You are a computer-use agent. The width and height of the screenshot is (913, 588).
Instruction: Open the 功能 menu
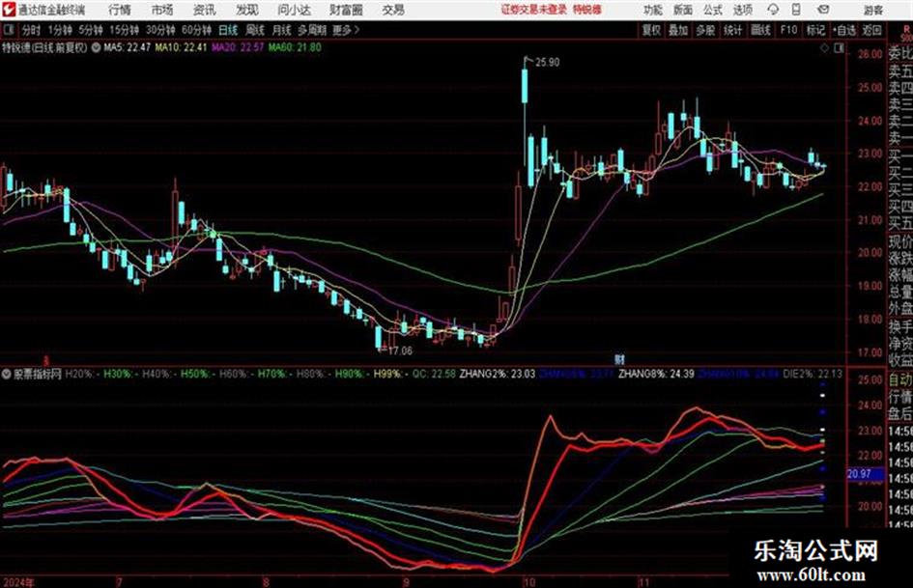coord(653,10)
